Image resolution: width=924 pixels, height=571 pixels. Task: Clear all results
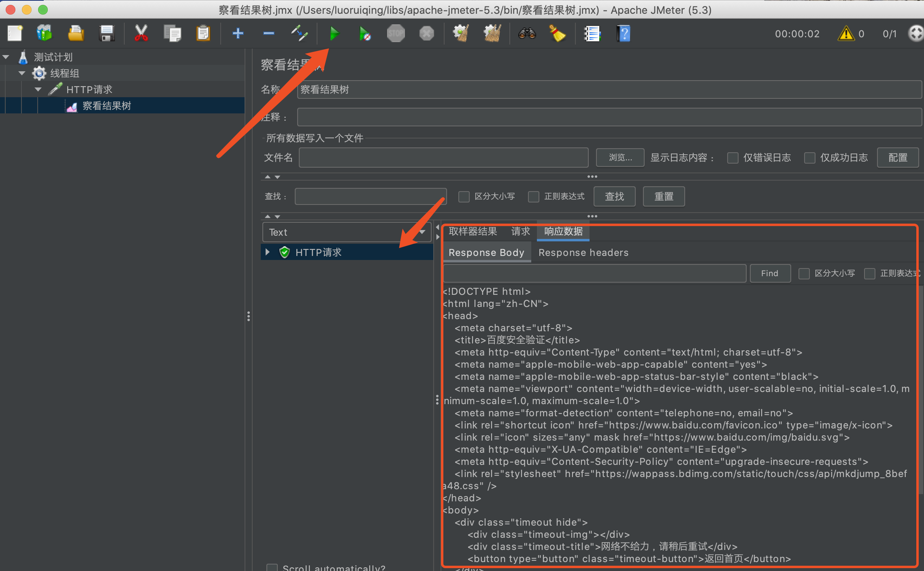pyautogui.click(x=492, y=33)
